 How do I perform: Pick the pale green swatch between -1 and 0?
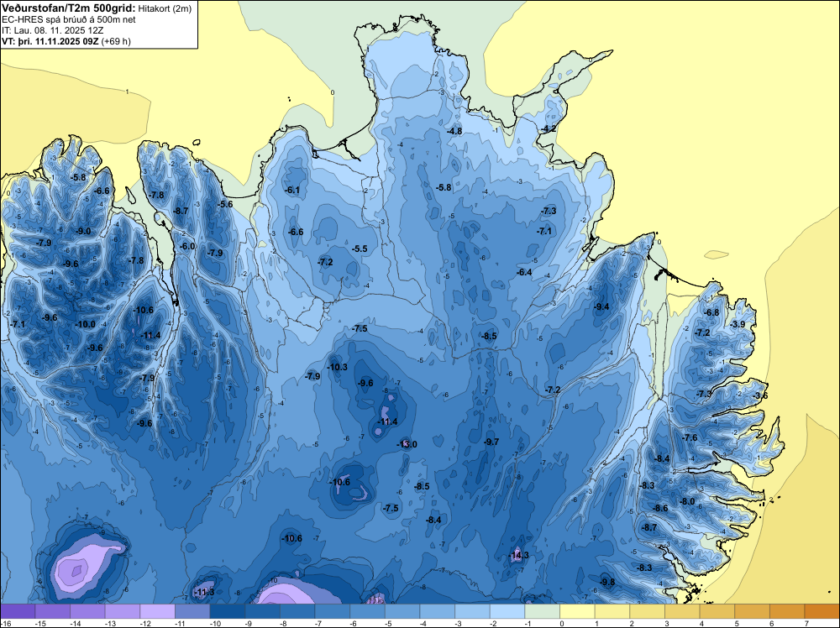coord(542,611)
